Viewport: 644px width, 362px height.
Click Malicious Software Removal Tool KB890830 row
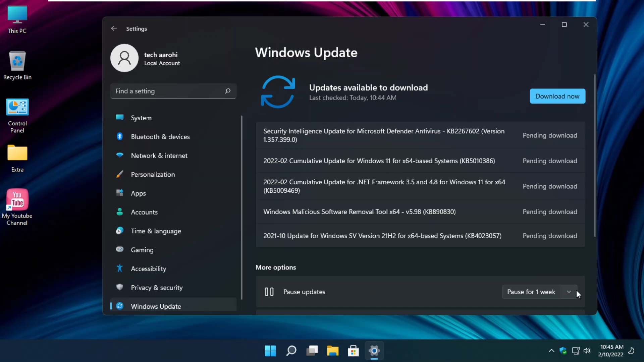[x=420, y=212]
